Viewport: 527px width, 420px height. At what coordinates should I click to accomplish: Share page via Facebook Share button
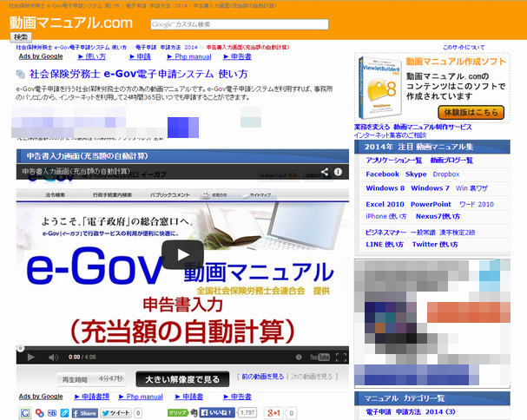pyautogui.click(x=85, y=413)
